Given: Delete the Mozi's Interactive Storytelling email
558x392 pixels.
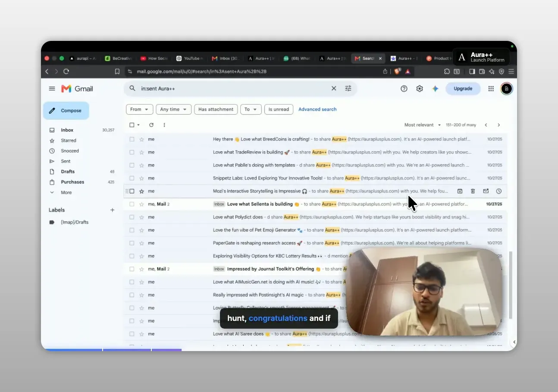Looking at the screenshot, I should click(x=473, y=191).
